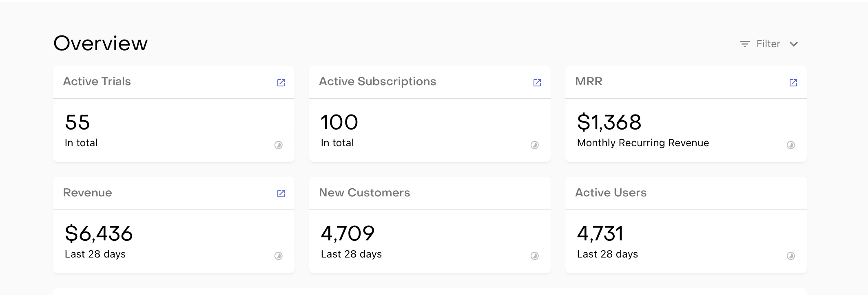Click circular status icon in Active Subscriptions card

535,145
